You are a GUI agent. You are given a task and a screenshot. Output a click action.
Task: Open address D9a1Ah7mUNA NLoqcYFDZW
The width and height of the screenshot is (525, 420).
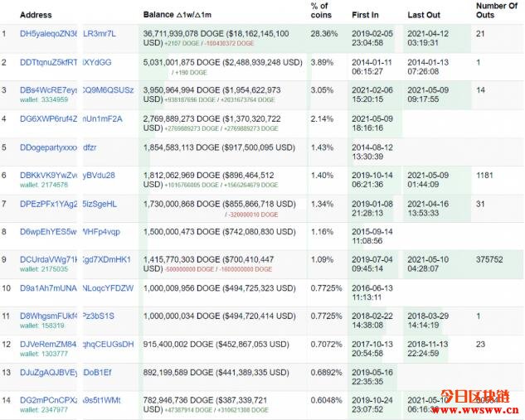76,288
